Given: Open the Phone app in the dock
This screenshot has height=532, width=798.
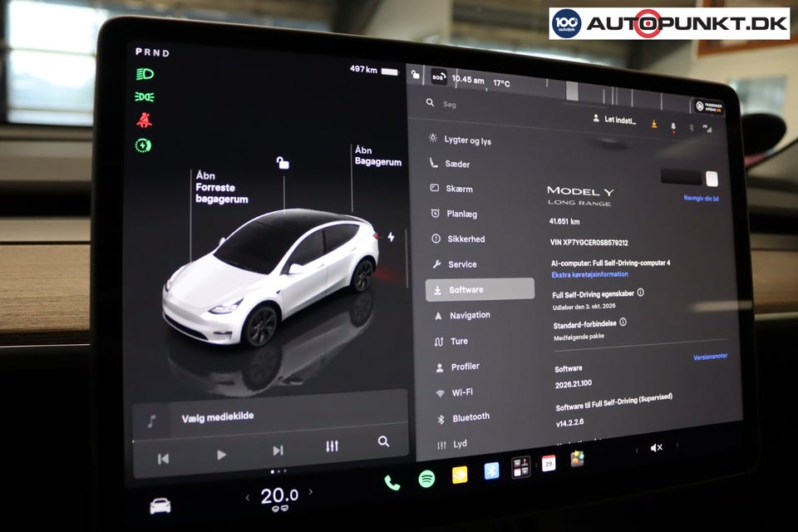Looking at the screenshot, I should [392, 483].
